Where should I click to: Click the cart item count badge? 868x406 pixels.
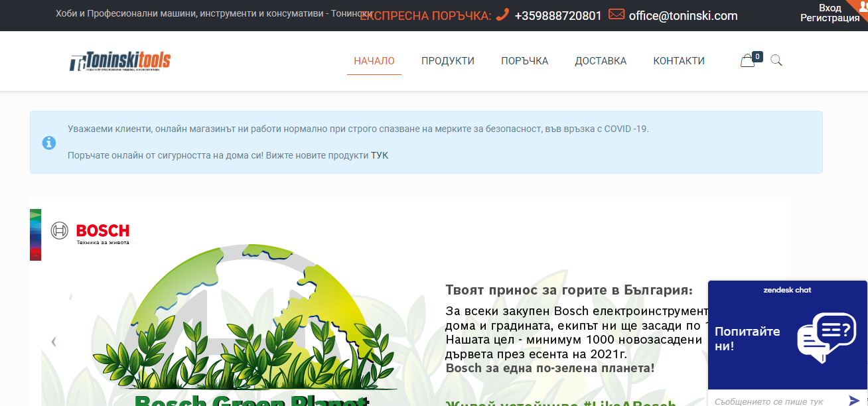[758, 56]
